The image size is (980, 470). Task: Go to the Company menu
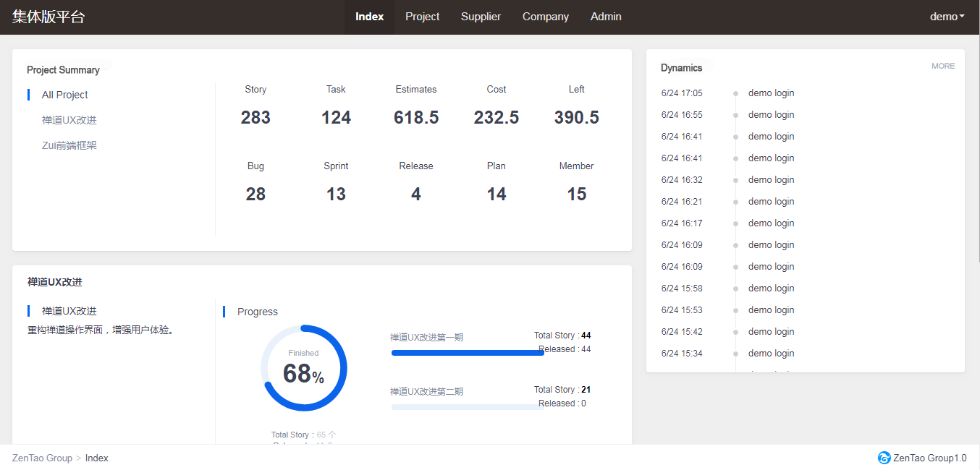(x=546, y=17)
